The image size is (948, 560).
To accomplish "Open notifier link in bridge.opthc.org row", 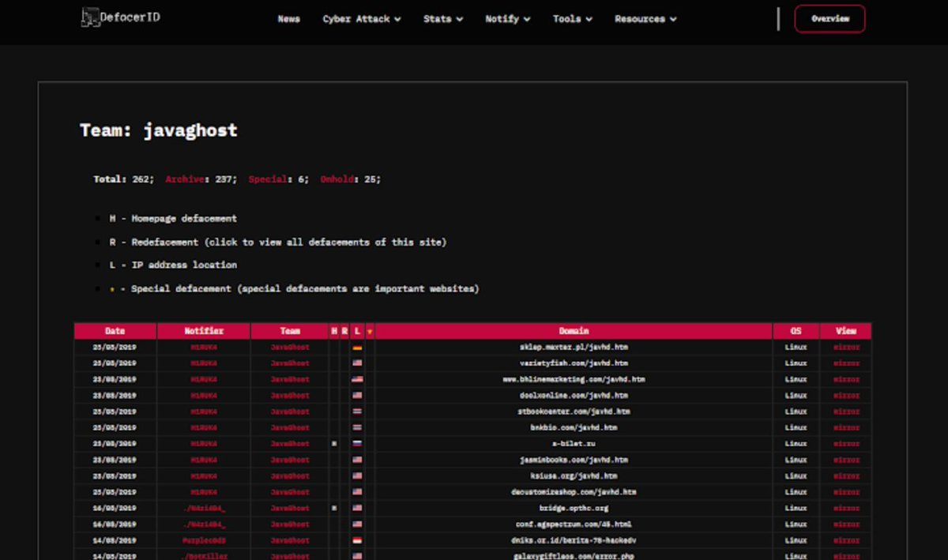I will coord(204,508).
